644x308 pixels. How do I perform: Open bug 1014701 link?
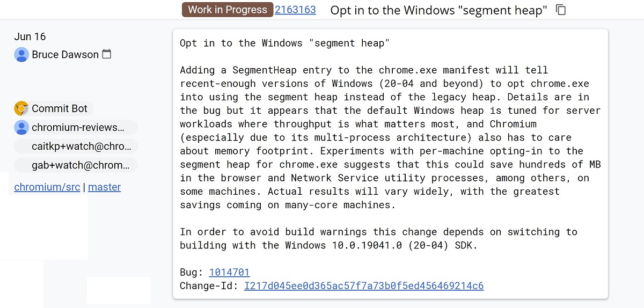coord(229,272)
